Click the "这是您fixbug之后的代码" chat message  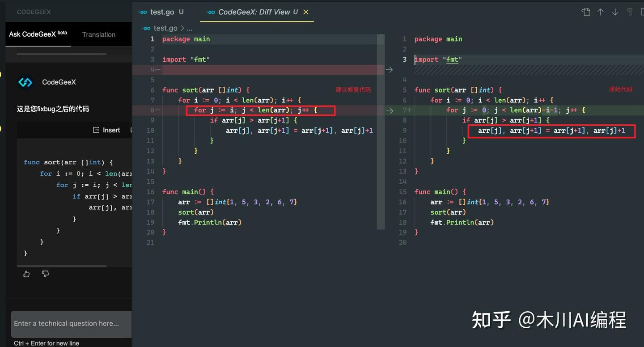pos(53,109)
